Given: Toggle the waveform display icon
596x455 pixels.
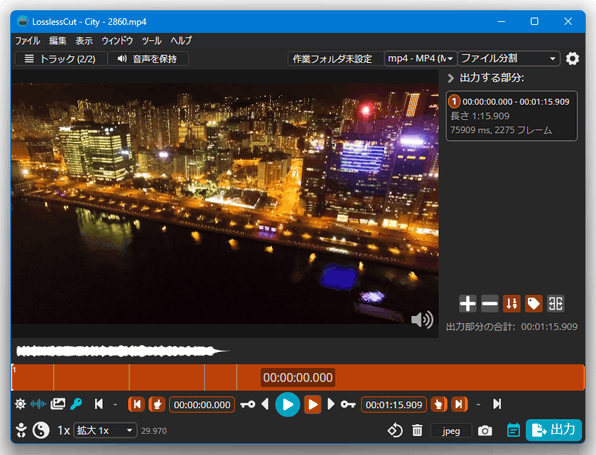Looking at the screenshot, I should coord(38,404).
